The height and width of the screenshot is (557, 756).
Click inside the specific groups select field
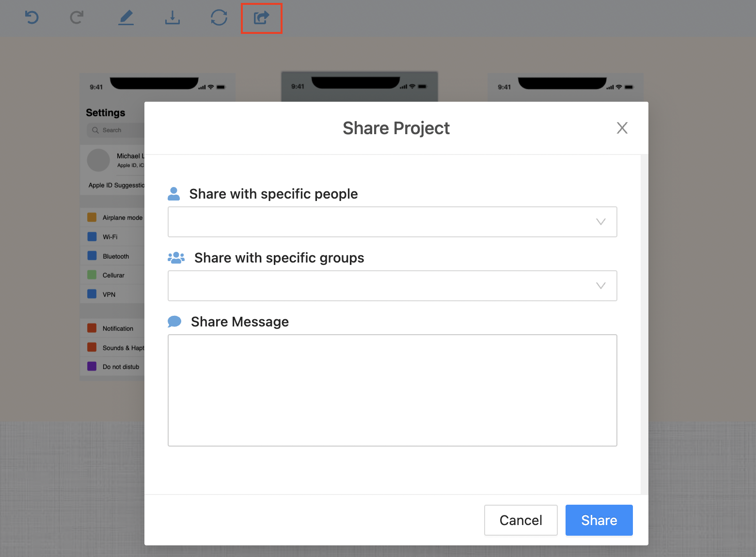(378, 286)
